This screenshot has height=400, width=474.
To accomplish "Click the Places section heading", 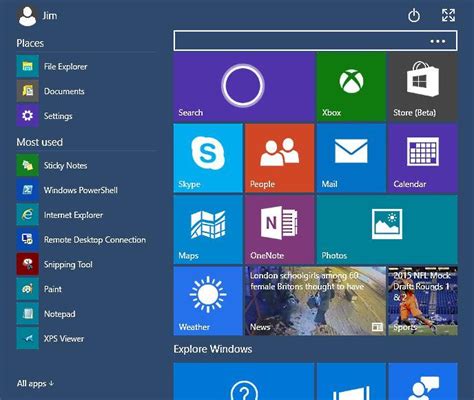I will (30, 43).
